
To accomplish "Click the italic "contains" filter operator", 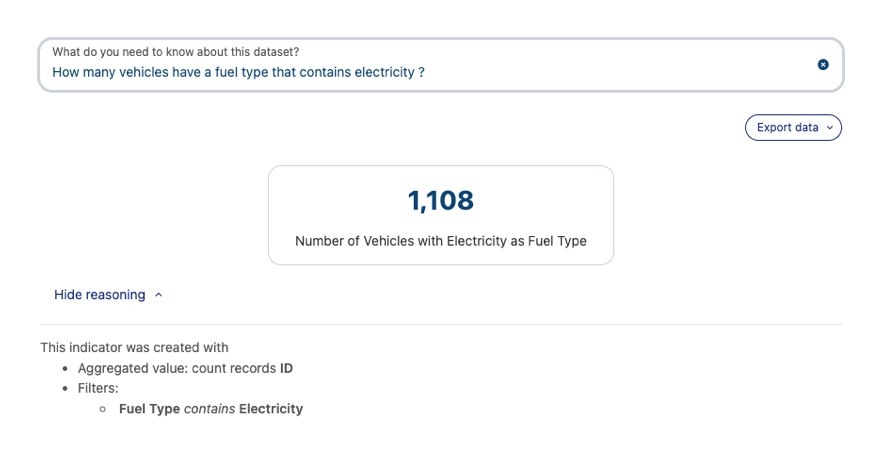I will point(209,409).
